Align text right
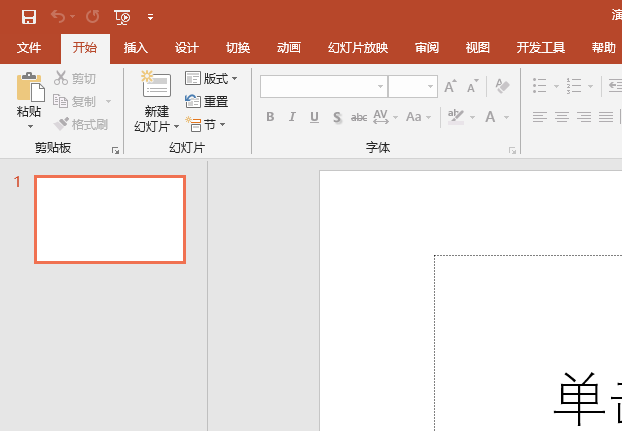622x431 pixels. tap(584, 117)
